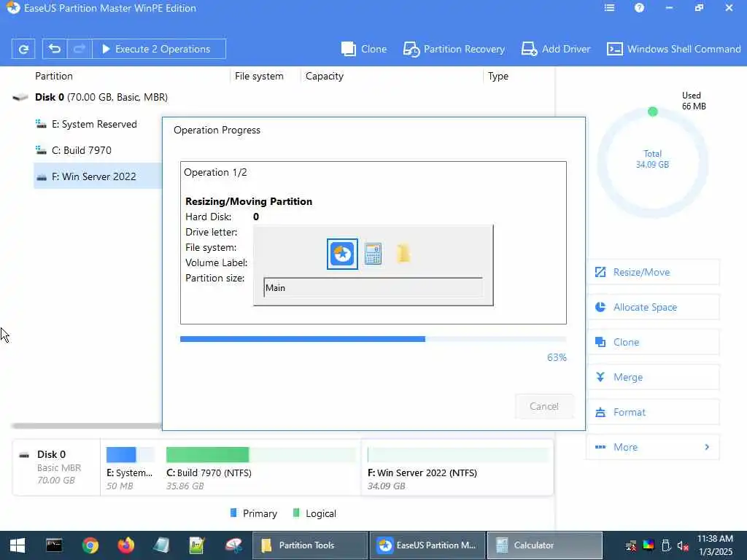Launch Firefox from the taskbar
The height and width of the screenshot is (560, 747).
tap(125, 545)
